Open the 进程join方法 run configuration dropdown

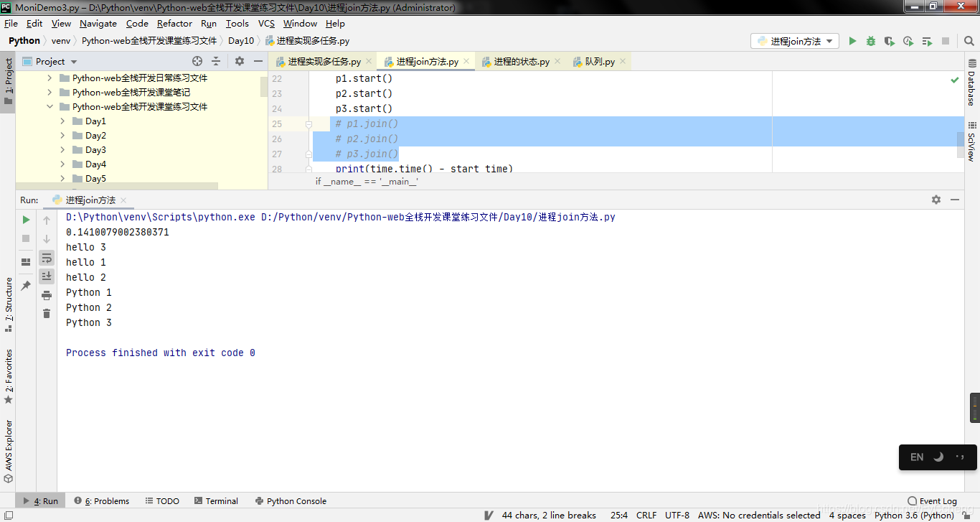[x=795, y=42]
